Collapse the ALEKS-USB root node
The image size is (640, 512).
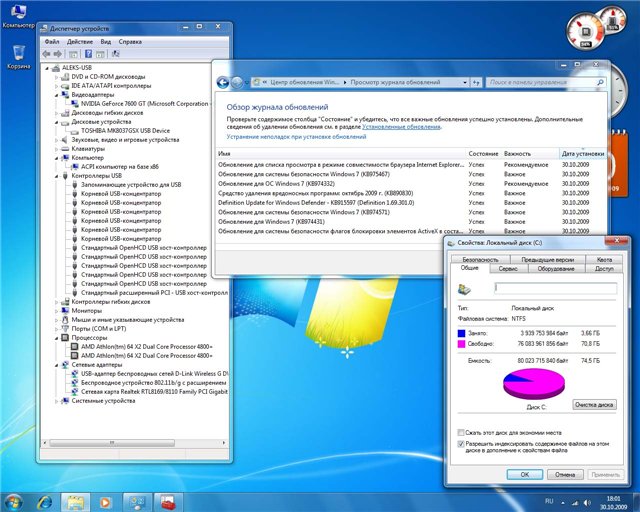(x=47, y=68)
